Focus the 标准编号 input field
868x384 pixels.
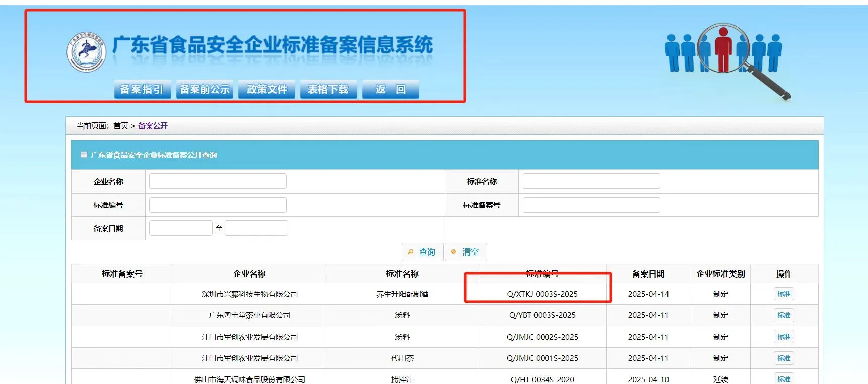click(x=218, y=205)
